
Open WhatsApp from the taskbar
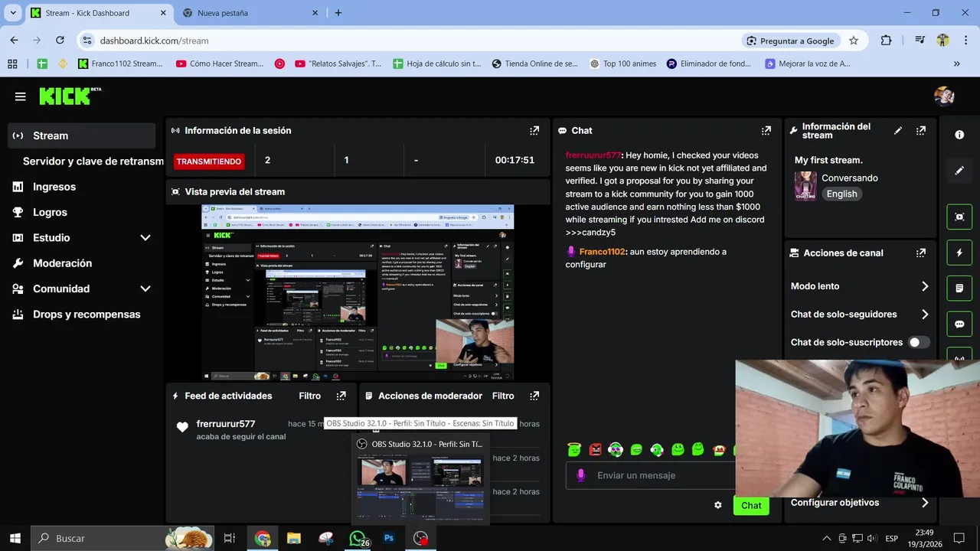click(357, 538)
